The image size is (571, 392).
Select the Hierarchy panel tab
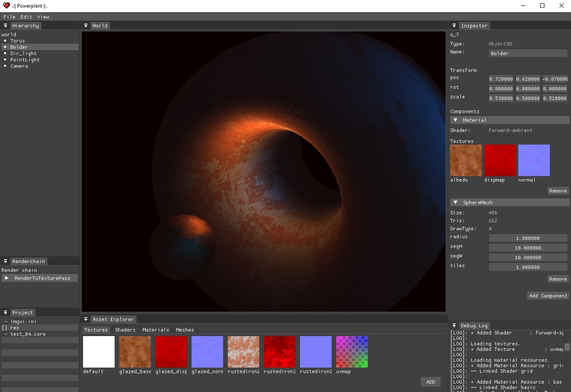click(26, 26)
